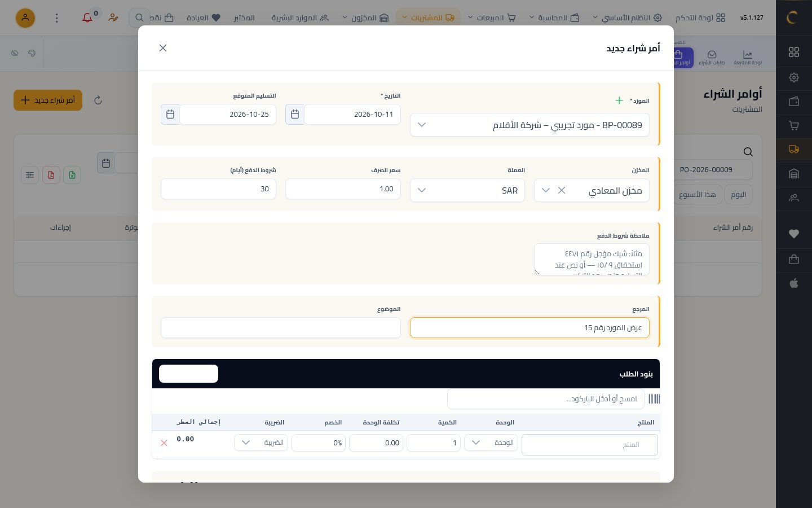812x508 pixels.
Task: Click the barcode scan icon in order items
Action: pyautogui.click(x=654, y=399)
